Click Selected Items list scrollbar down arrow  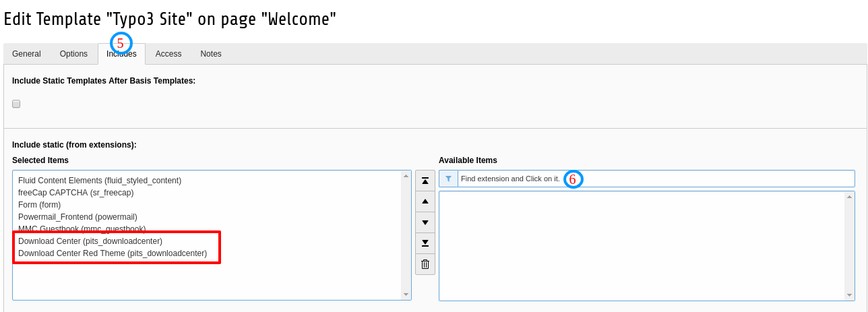pyautogui.click(x=406, y=294)
